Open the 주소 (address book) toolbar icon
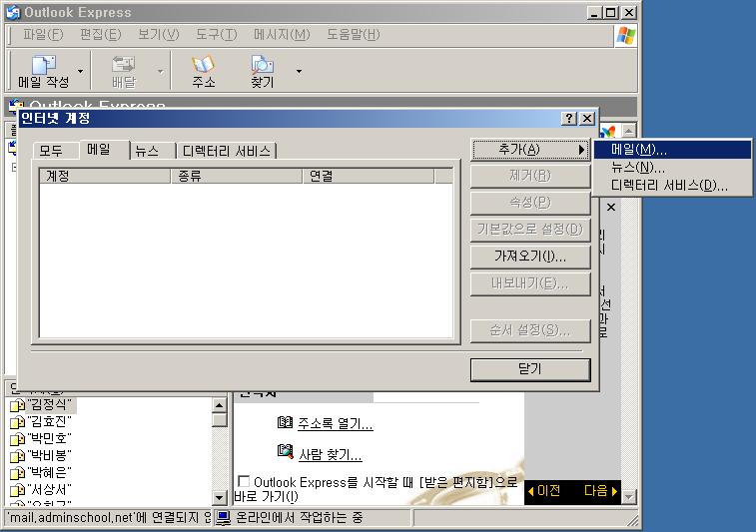 [x=203, y=66]
